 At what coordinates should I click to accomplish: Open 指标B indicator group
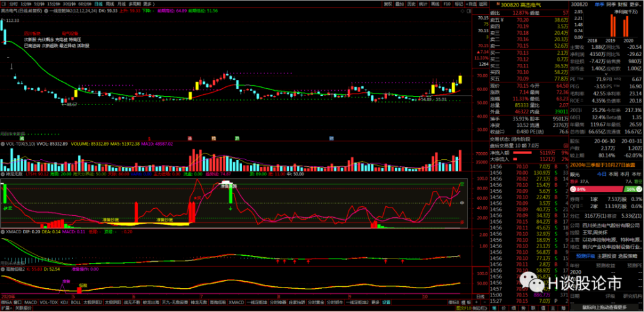(x=454, y=302)
